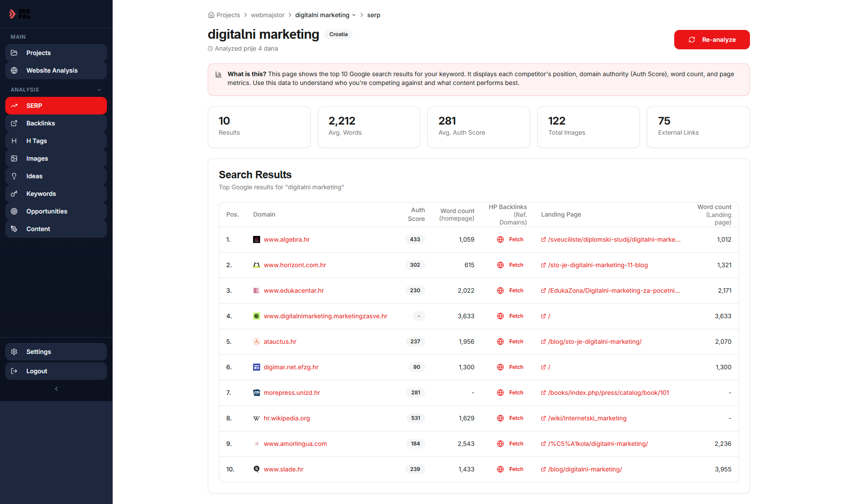Click the Projects folder icon in sidebar
The height and width of the screenshot is (504, 845).
coord(14,53)
